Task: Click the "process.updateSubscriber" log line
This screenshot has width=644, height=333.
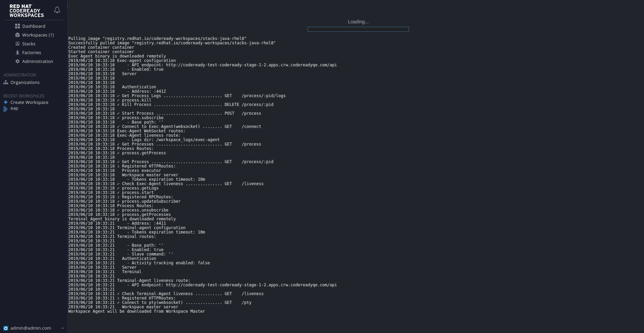Action: (x=124, y=201)
